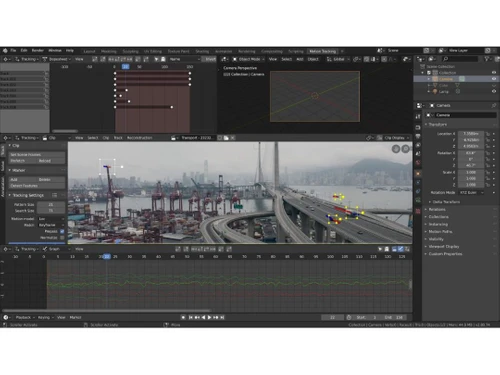Toggle the Prepass checkbox
The width and height of the screenshot is (500, 375).
pos(62,231)
